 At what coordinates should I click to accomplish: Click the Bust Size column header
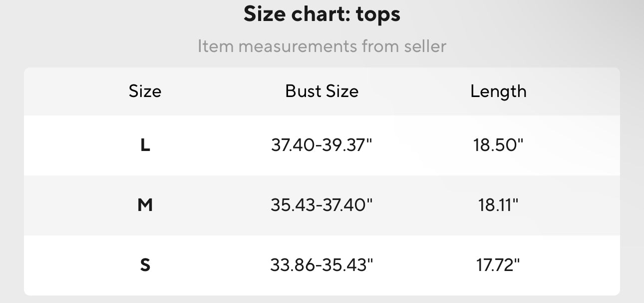pyautogui.click(x=322, y=91)
